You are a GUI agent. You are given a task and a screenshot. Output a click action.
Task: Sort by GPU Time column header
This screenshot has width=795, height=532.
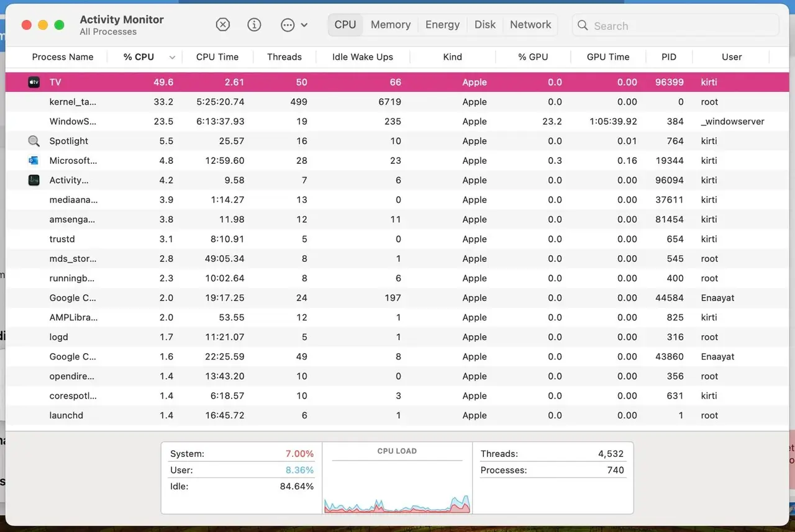(608, 56)
